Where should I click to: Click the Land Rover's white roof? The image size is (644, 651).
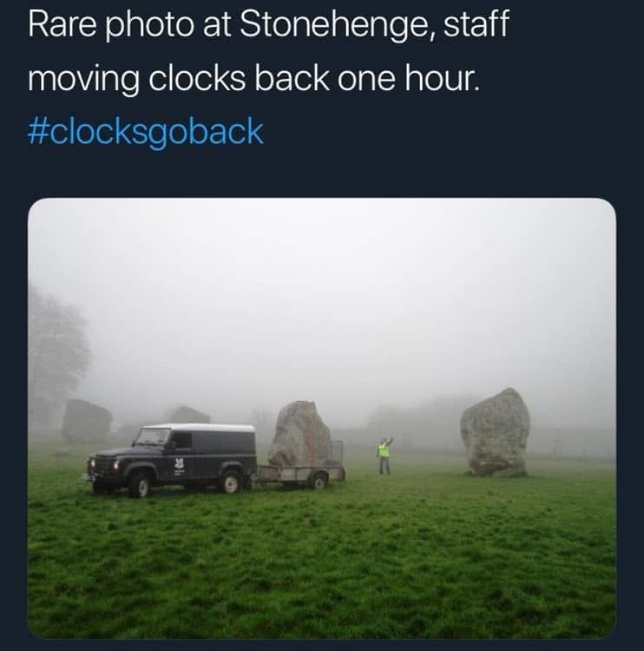tap(198, 427)
